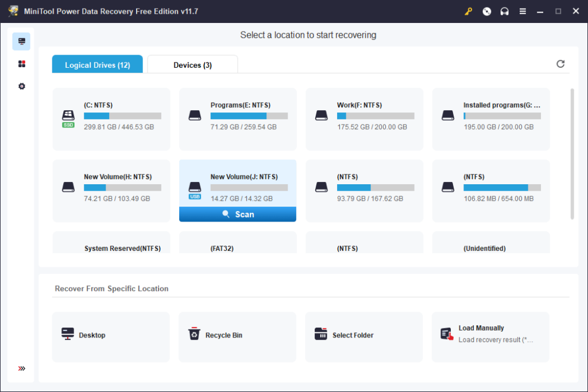The image size is (588, 392).
Task: Switch to the Devices tab
Action: (192, 65)
